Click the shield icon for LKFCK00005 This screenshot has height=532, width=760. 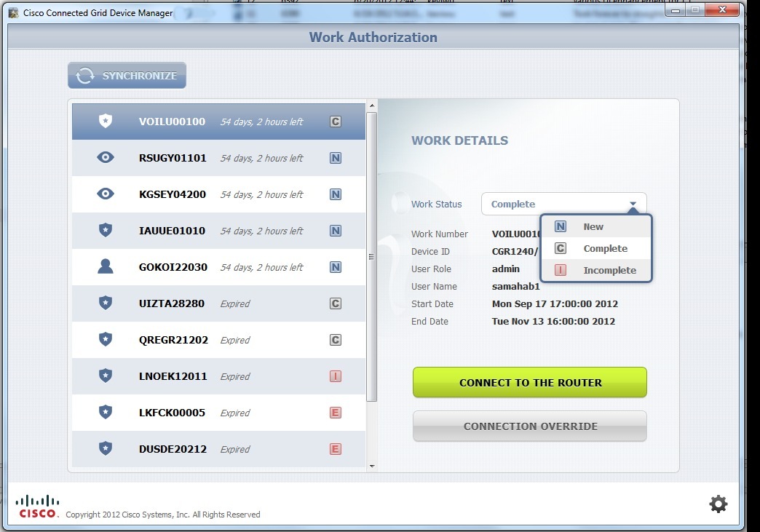pos(105,413)
